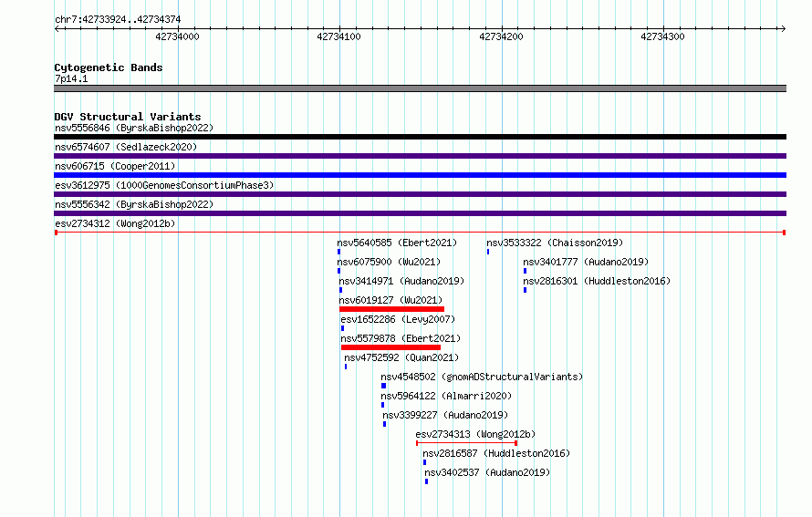
Task: Click the esv1652286 (Levy2007) label
Action: pyautogui.click(x=398, y=319)
